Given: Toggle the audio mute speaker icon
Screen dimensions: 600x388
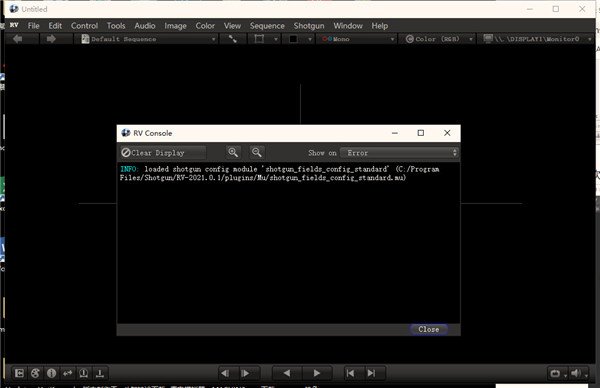Looking at the screenshot, I should coord(576,373).
